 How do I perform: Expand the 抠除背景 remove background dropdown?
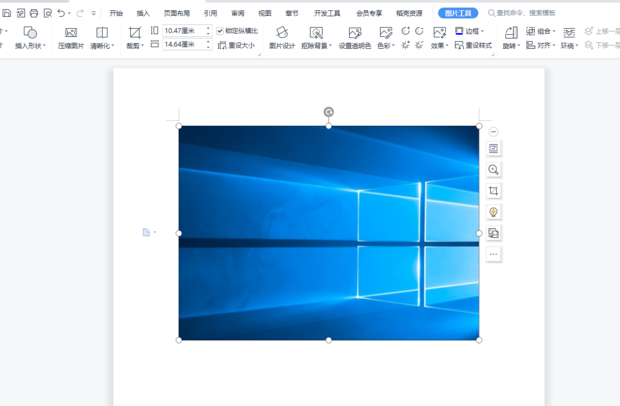click(x=330, y=46)
